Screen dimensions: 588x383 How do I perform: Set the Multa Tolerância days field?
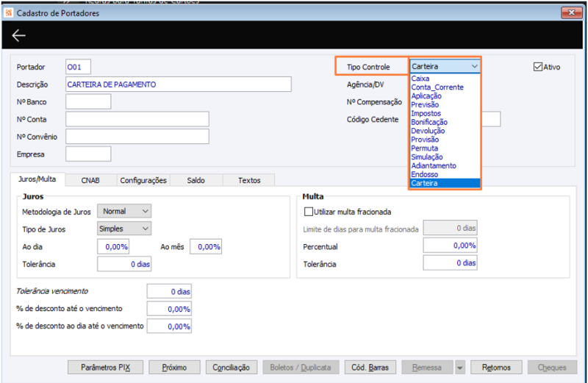(x=450, y=262)
